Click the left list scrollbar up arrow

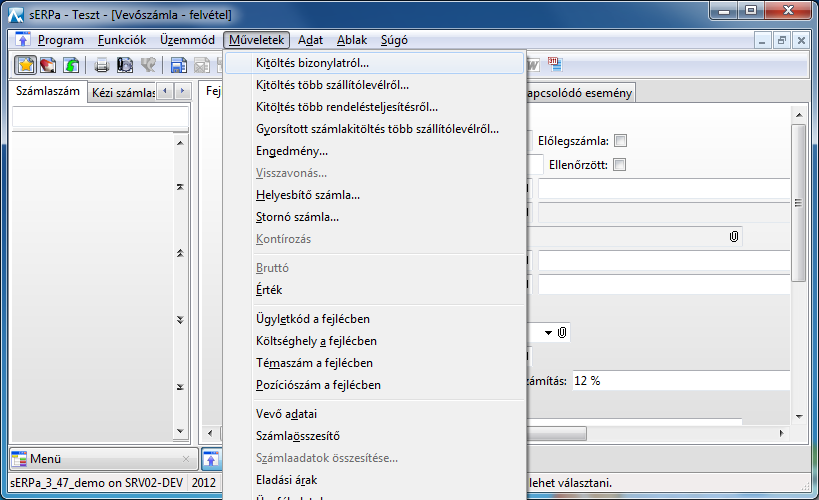point(180,143)
